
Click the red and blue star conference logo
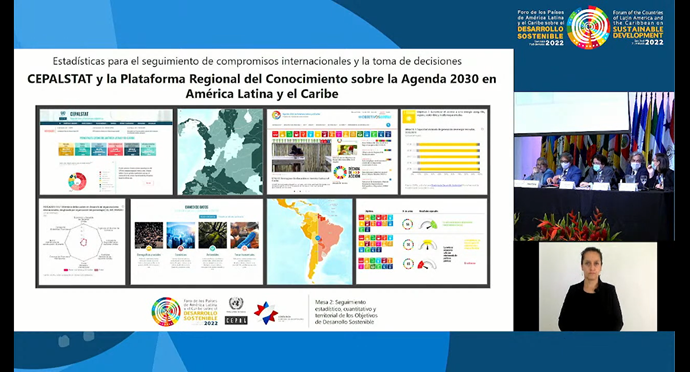click(266, 313)
